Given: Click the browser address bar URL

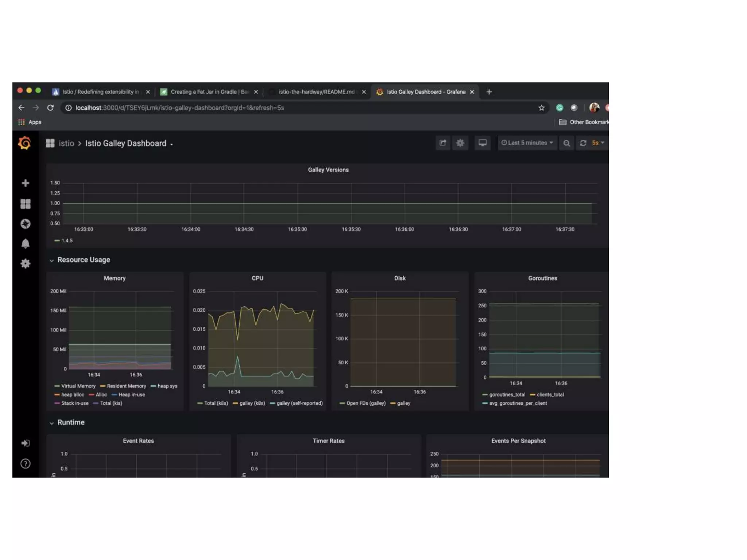Looking at the screenshot, I should [x=179, y=108].
